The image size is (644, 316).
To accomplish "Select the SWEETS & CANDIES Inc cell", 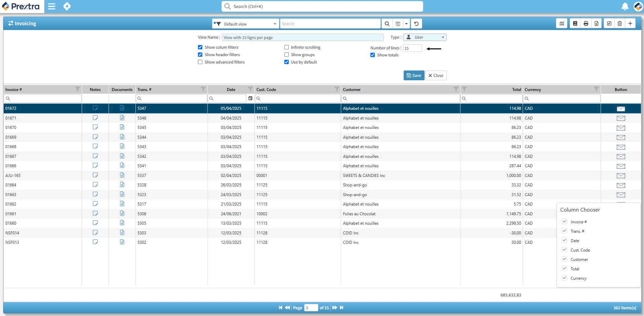I will (x=400, y=176).
